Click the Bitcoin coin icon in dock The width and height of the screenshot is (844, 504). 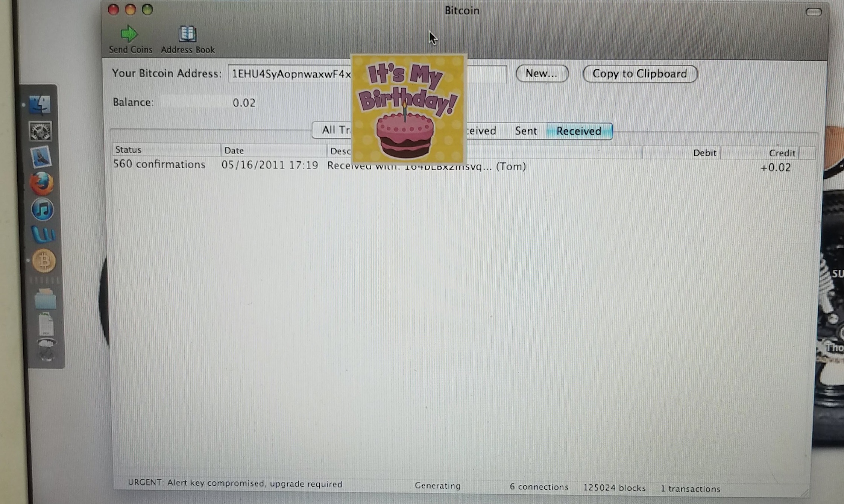(44, 261)
